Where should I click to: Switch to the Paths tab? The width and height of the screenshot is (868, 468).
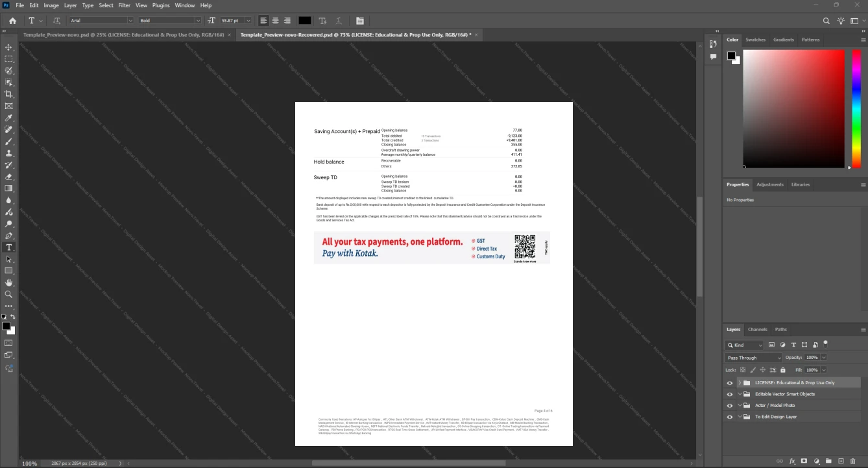point(781,330)
